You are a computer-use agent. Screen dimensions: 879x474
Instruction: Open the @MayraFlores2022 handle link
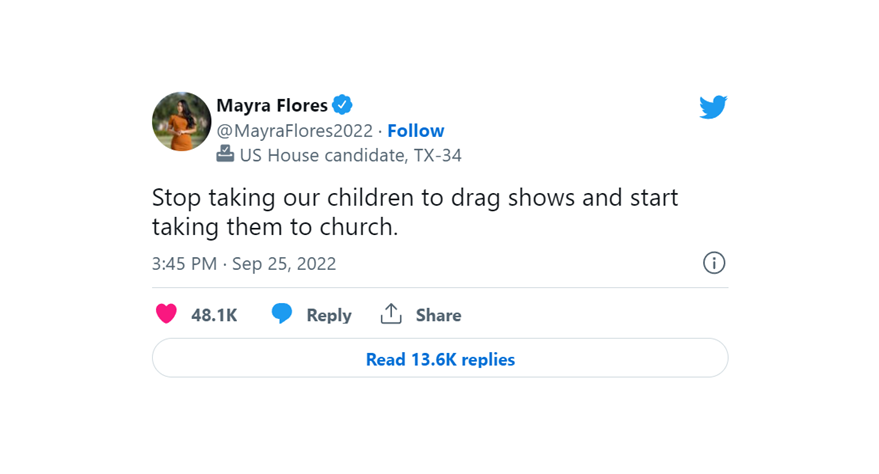(294, 131)
